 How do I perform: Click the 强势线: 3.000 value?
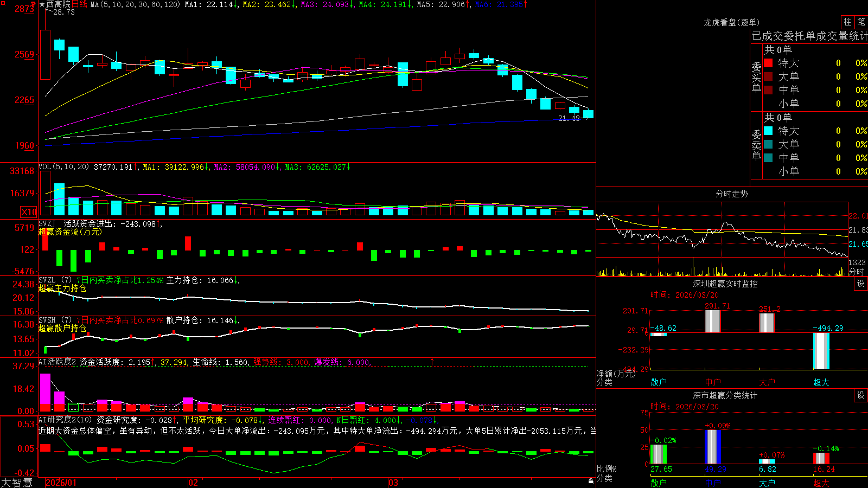[x=281, y=362]
